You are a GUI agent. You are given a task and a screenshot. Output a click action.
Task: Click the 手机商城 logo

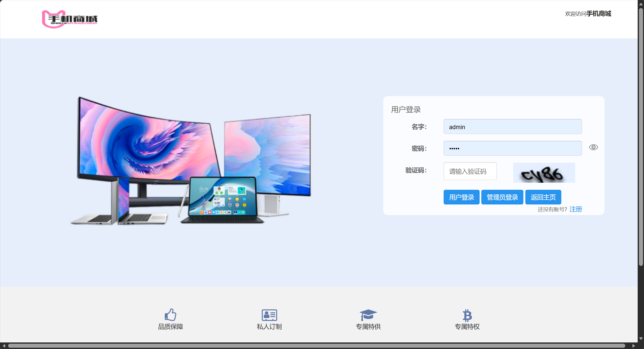pyautogui.click(x=70, y=19)
